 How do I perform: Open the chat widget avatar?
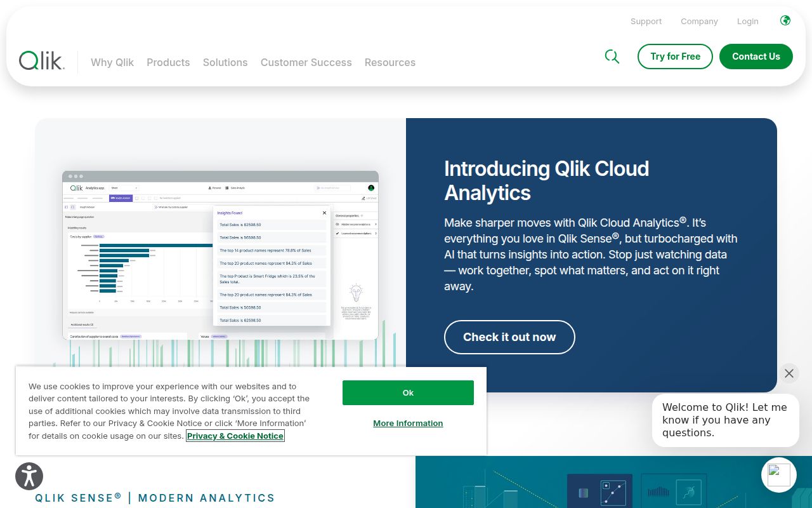pos(779,475)
